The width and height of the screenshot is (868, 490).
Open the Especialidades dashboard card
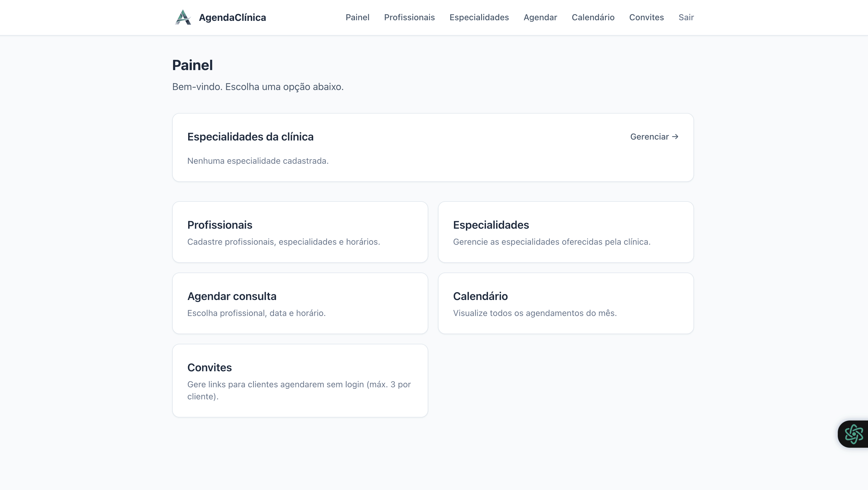click(565, 232)
